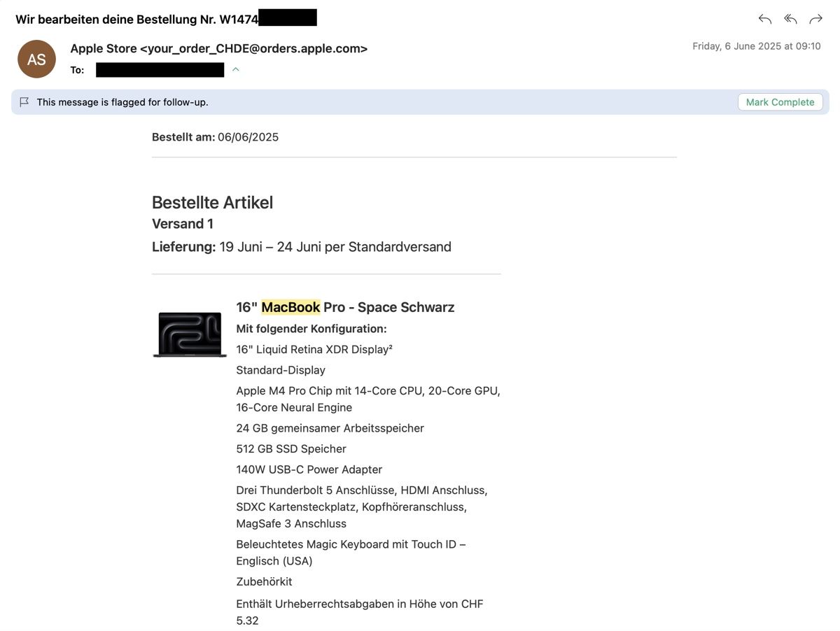Click the text 'This message is flagged for follow-up.'
This screenshot has height=631, width=840.
pos(122,102)
